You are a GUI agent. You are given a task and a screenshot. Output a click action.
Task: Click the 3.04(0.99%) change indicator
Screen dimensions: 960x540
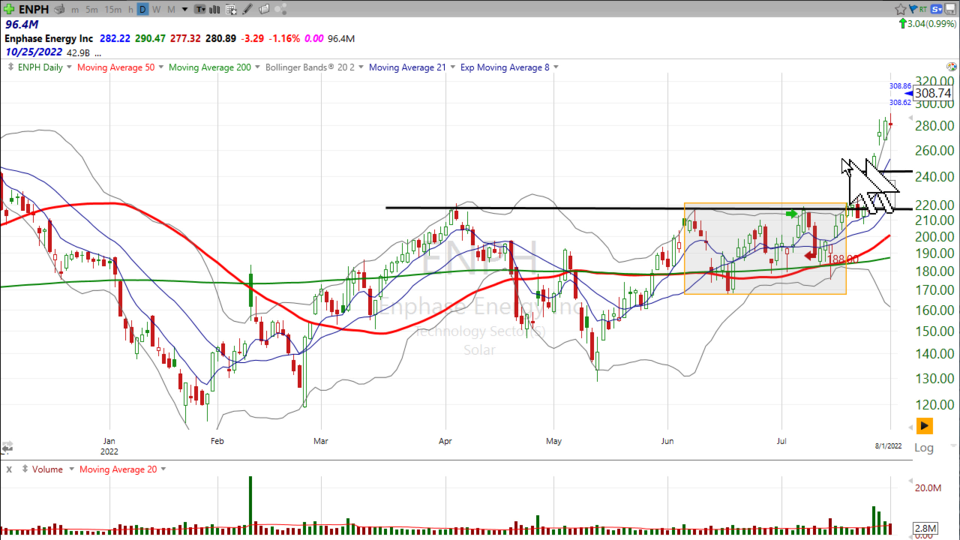(x=928, y=24)
